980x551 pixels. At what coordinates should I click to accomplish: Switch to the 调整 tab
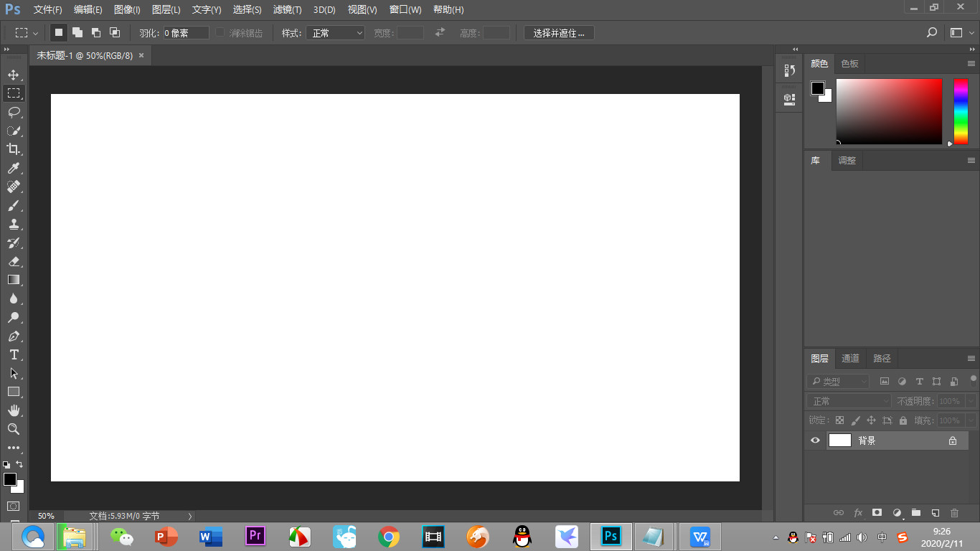click(x=847, y=161)
